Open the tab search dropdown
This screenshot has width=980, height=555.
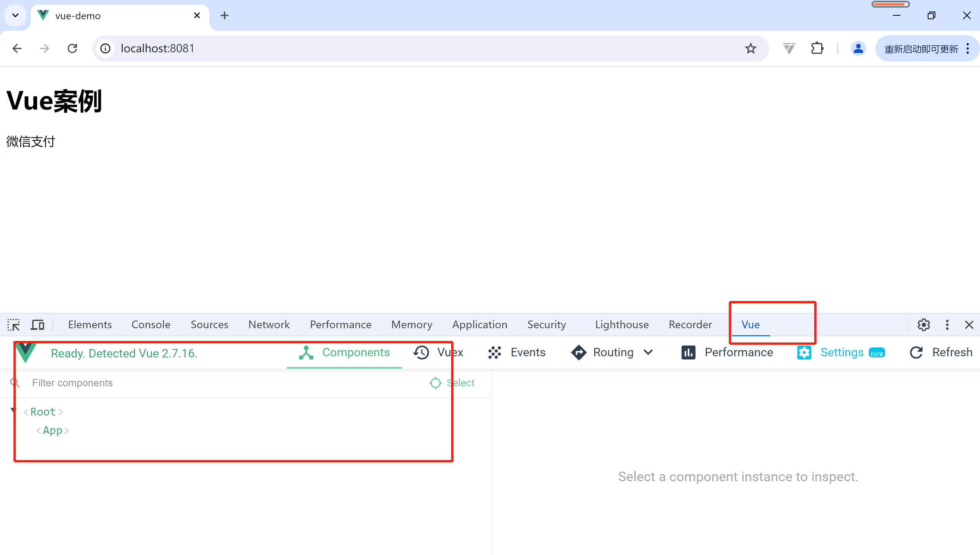15,15
